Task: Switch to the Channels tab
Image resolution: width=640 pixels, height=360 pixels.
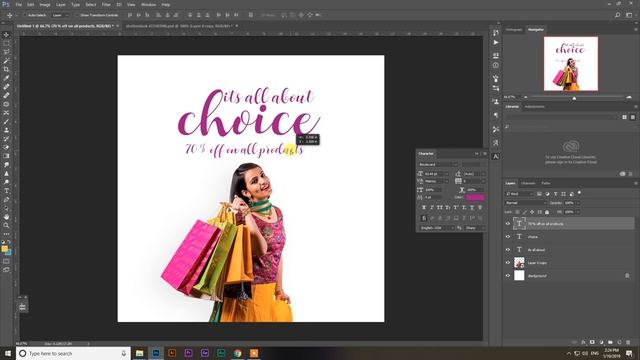Action: tap(528, 183)
